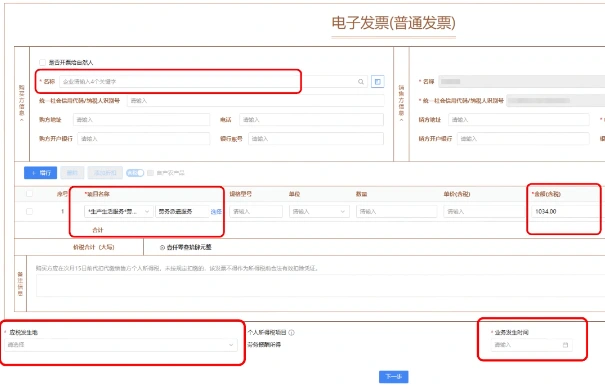The height and width of the screenshot is (389, 605).
Task: Click the 项目名称 column header
Action: tap(97, 194)
